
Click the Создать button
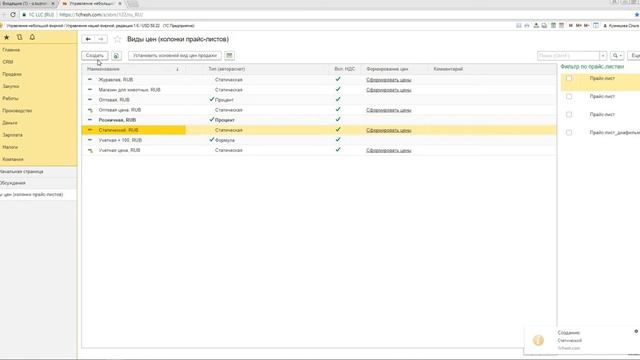[x=95, y=56]
